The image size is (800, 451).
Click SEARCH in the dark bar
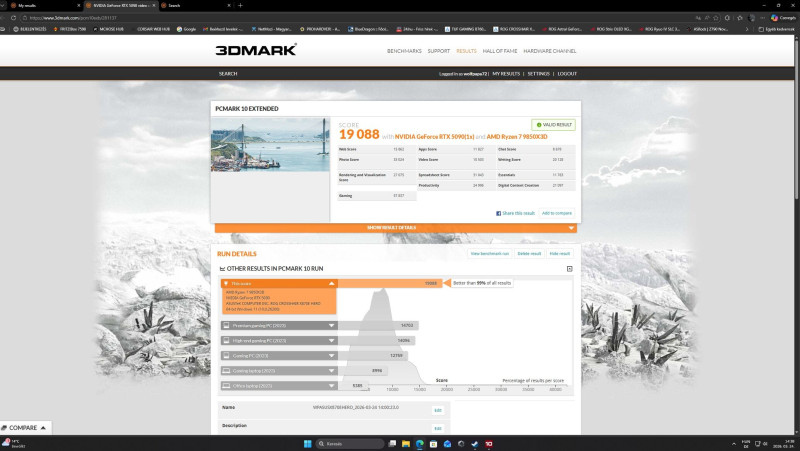228,74
